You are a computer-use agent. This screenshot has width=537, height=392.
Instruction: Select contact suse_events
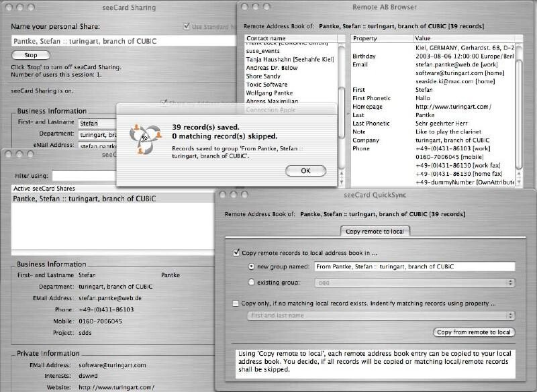(262, 51)
